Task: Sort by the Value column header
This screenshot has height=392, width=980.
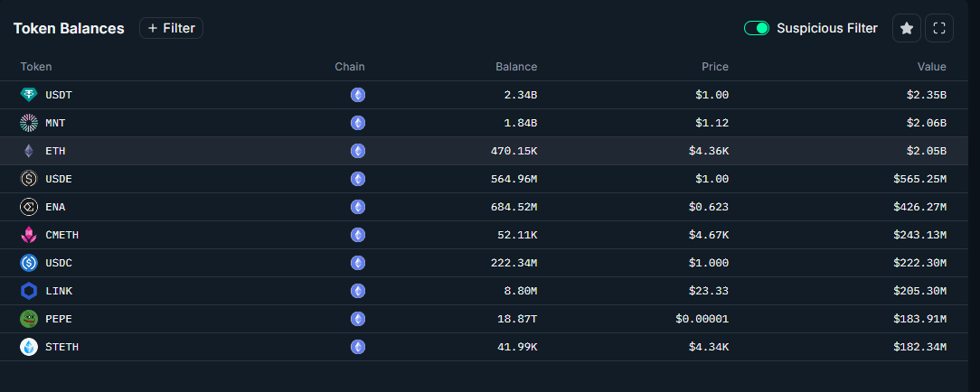Action: (x=931, y=67)
